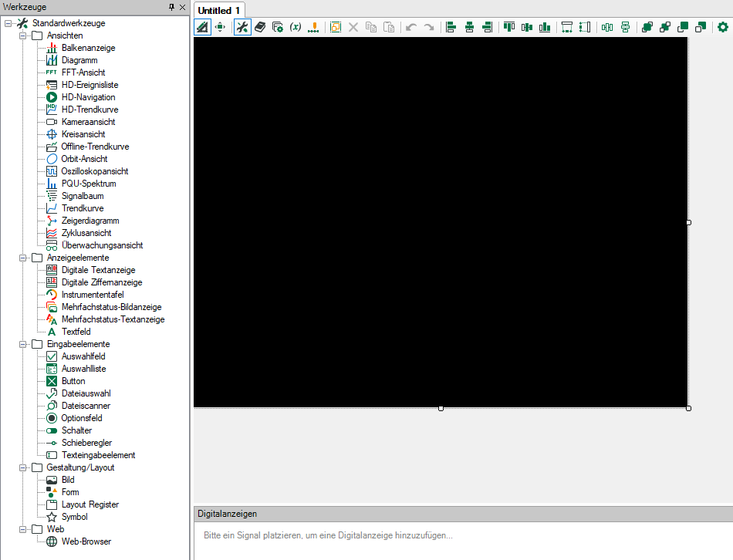Toggle the tools panel wrench button
This screenshot has height=560, width=733.
[242, 27]
